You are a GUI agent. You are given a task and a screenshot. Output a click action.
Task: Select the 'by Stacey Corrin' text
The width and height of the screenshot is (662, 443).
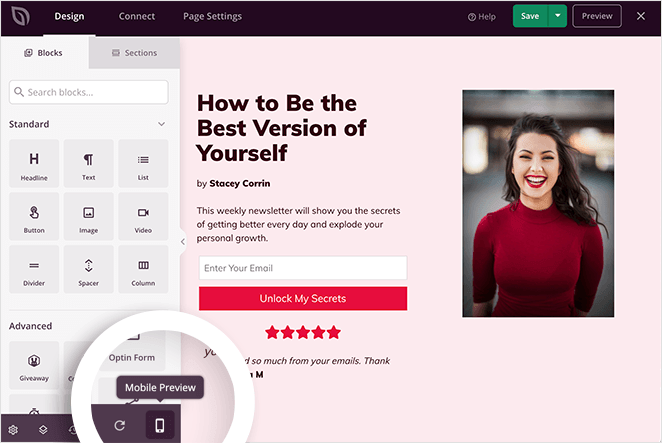(233, 184)
